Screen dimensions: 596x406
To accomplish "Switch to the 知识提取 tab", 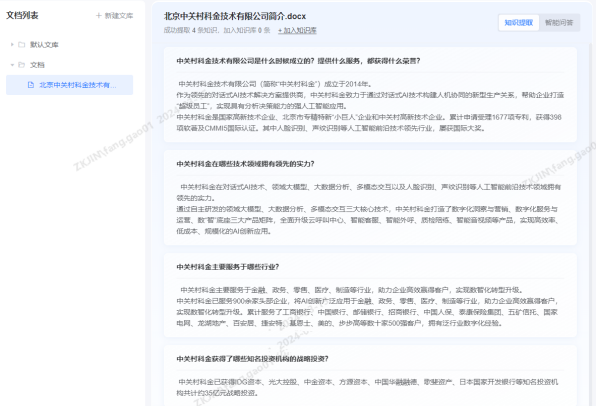I will 518,23.
